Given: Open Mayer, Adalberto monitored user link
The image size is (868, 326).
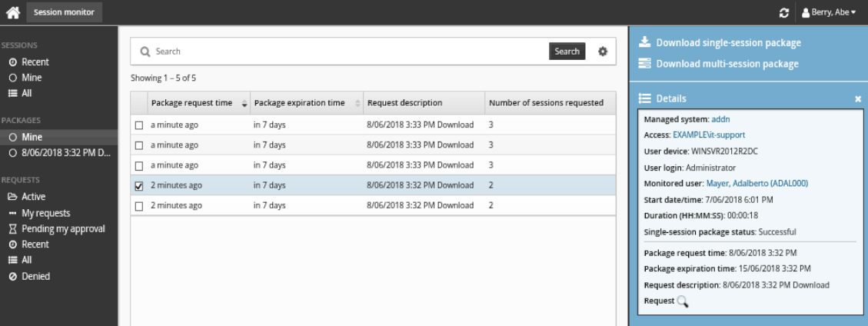Looking at the screenshot, I should coord(757,184).
